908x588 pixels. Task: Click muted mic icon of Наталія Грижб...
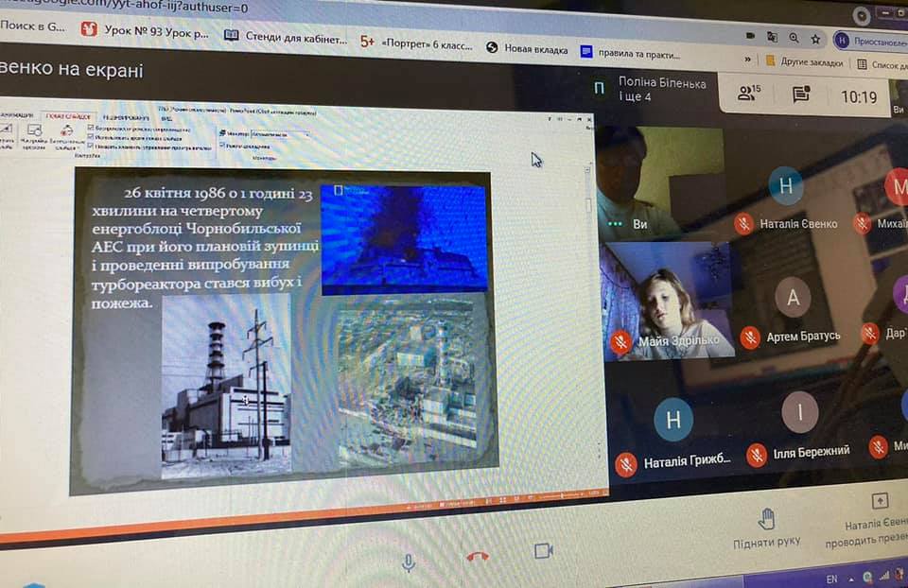point(626,463)
